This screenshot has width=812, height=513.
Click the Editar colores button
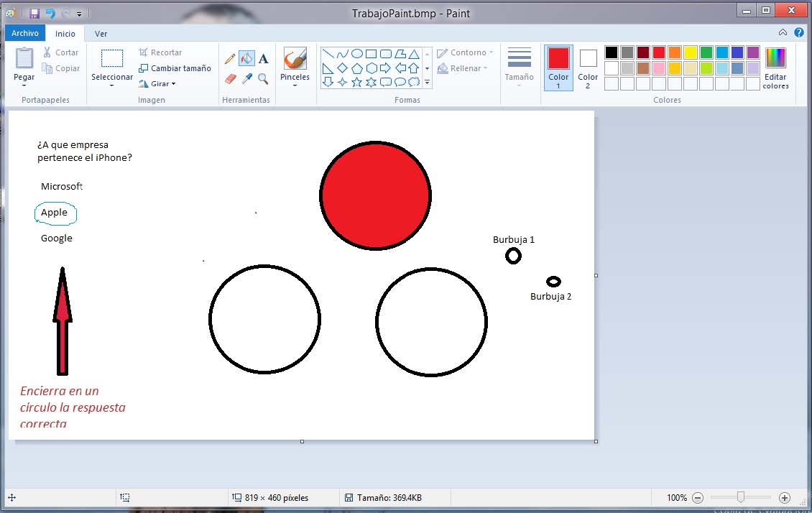pos(775,68)
